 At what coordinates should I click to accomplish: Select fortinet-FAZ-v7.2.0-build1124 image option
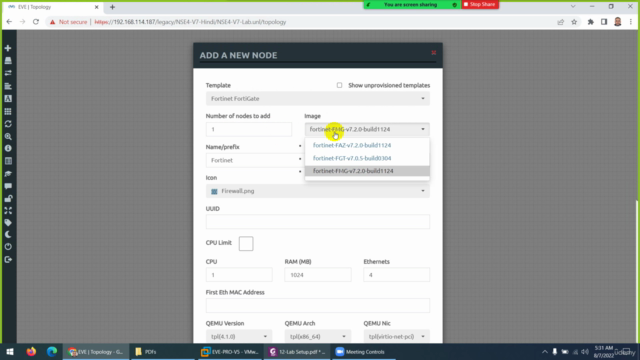coord(367,145)
